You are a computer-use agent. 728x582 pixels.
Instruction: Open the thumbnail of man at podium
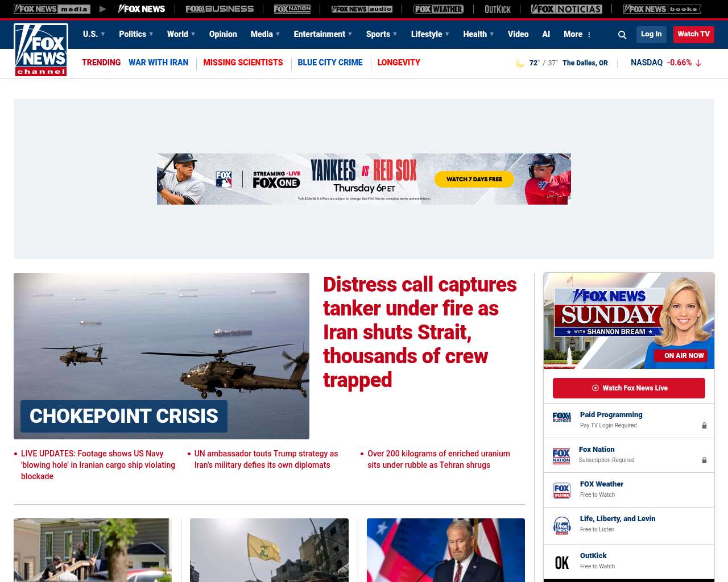tap(446, 550)
